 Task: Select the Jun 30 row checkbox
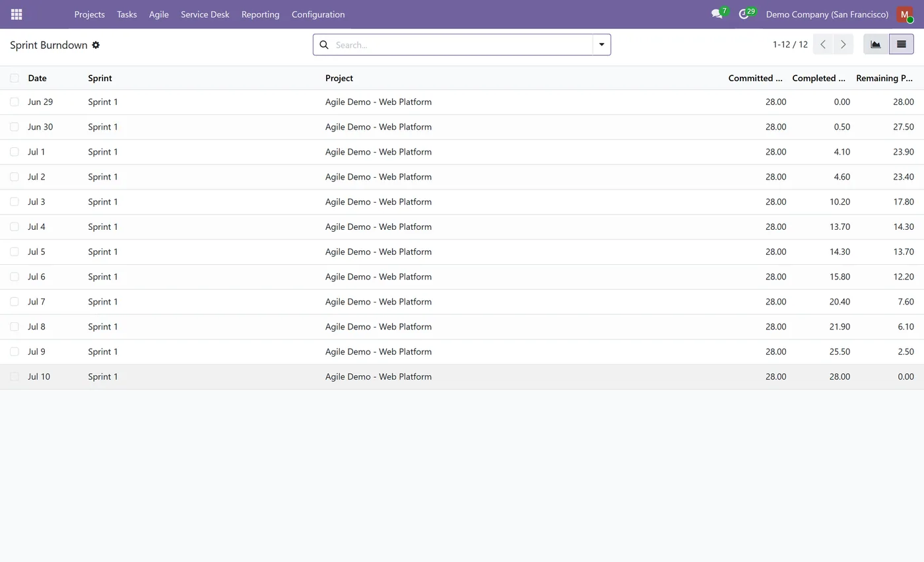[15, 127]
